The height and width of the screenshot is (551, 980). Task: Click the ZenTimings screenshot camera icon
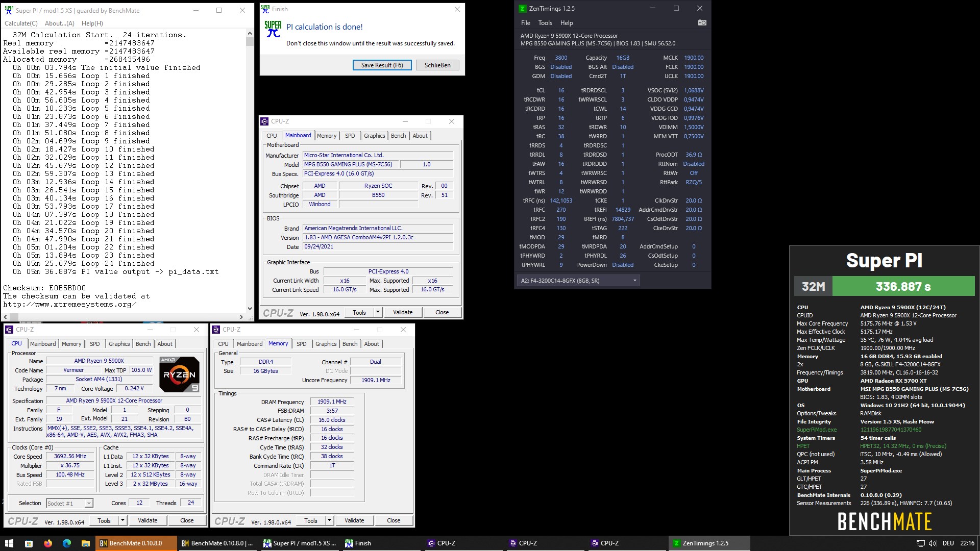[702, 22]
